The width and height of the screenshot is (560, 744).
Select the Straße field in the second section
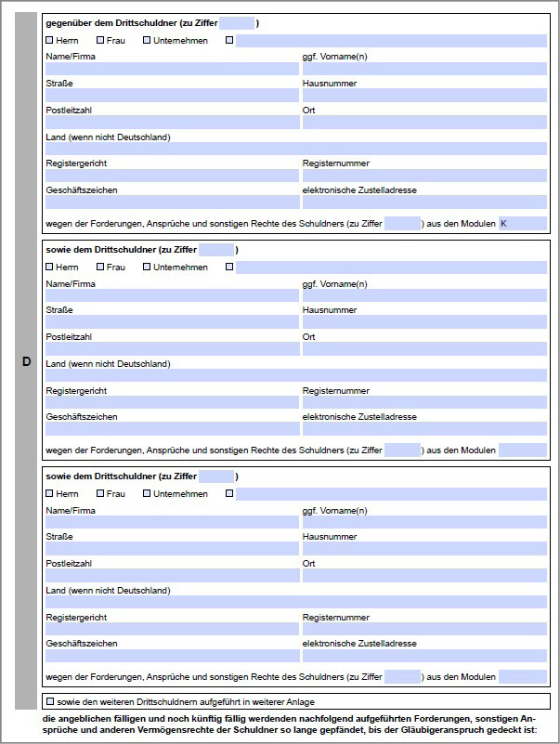(x=172, y=322)
